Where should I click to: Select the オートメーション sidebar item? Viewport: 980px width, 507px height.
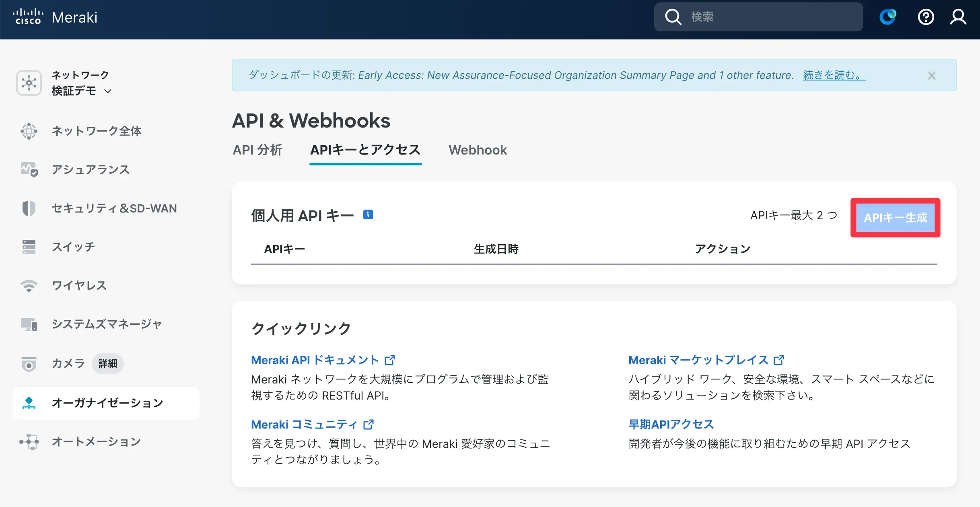point(96,442)
